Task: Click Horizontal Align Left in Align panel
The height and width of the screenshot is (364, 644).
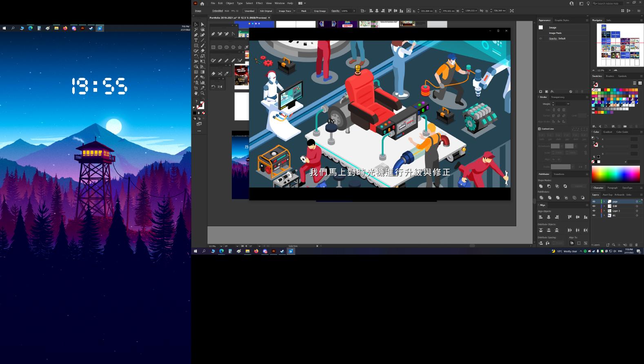Action: [x=541, y=217]
